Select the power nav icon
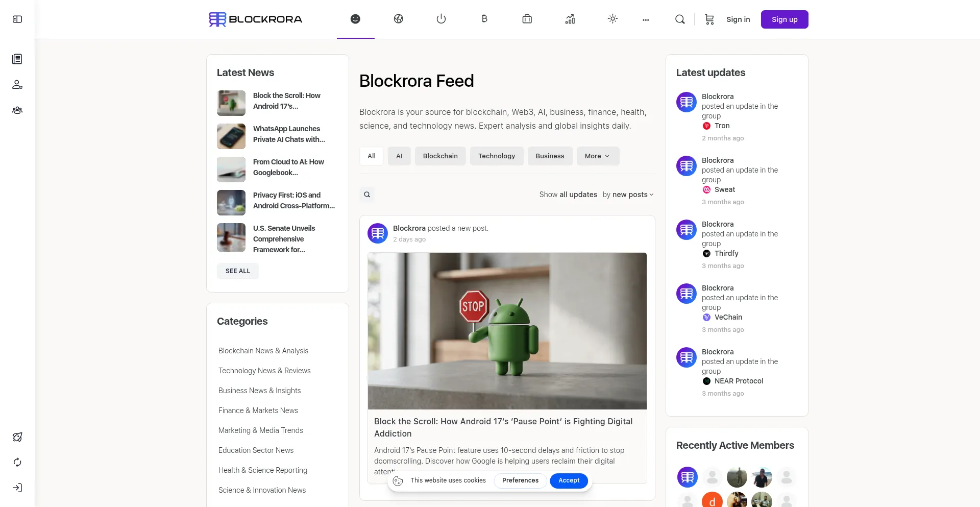 pos(442,19)
